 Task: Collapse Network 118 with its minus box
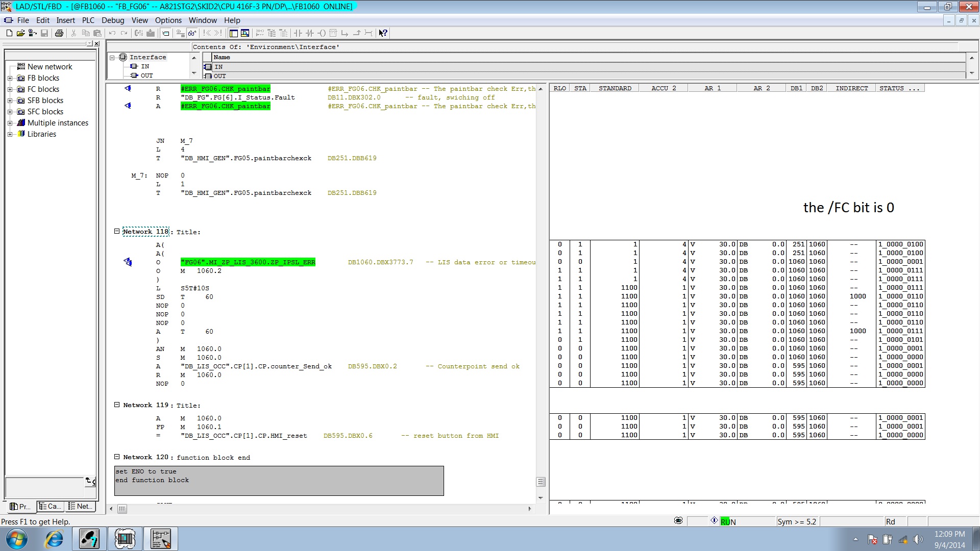[117, 231]
